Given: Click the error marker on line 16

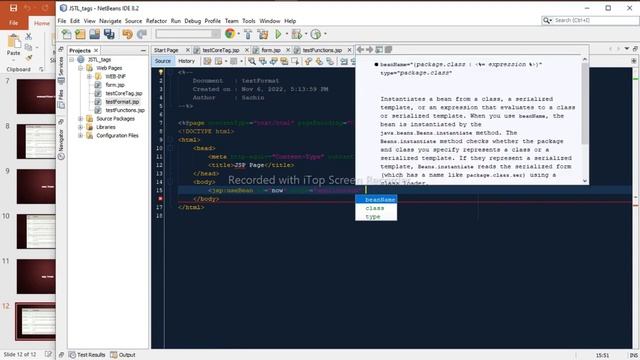Looking at the screenshot, I should click(160, 199).
